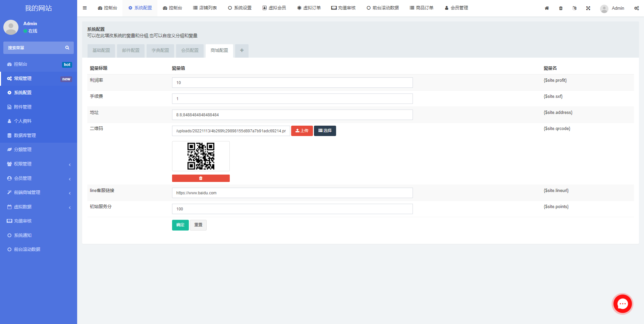Click the QR code thumbnail preview

point(201,156)
